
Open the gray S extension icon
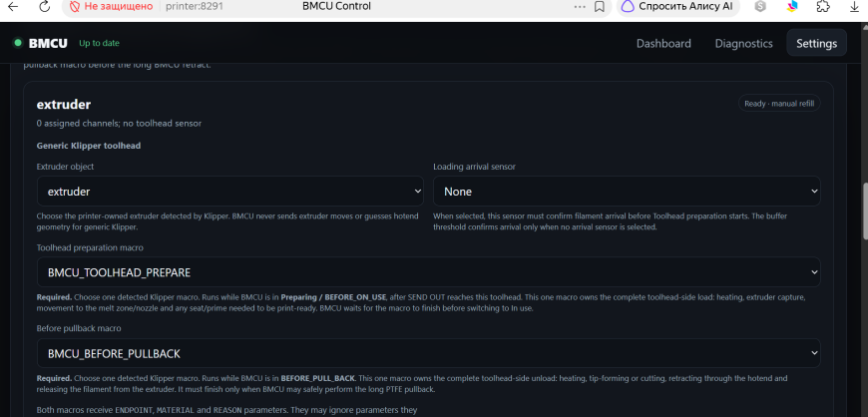pyautogui.click(x=760, y=7)
